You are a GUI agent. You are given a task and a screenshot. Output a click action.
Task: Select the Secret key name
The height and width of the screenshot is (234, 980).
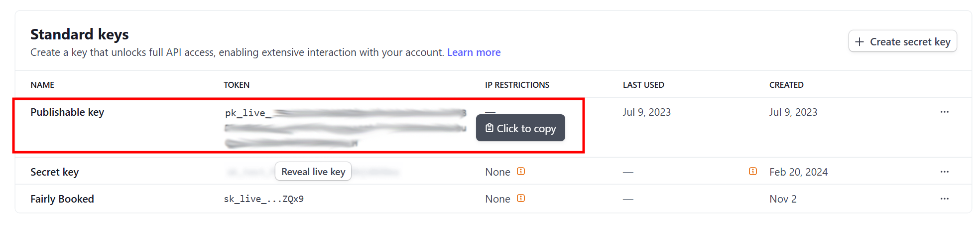tap(55, 172)
